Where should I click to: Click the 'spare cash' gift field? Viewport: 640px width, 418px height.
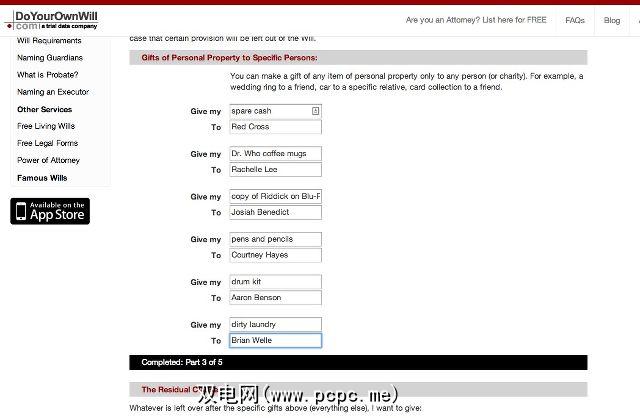(x=276, y=111)
